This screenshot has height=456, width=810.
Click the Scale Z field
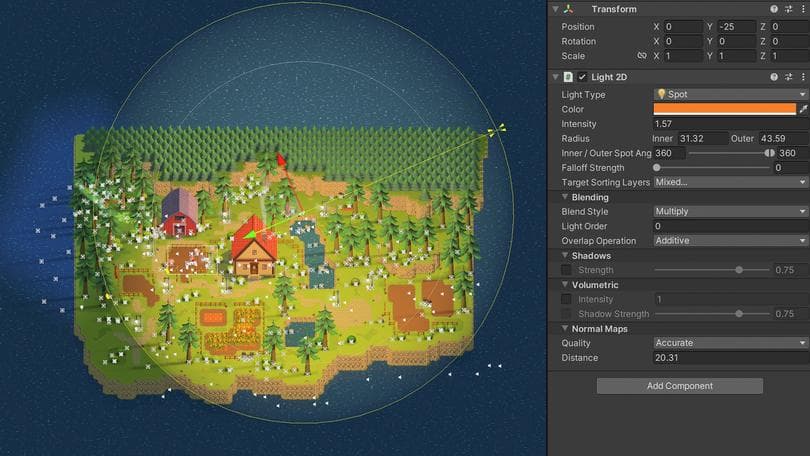[x=790, y=55]
